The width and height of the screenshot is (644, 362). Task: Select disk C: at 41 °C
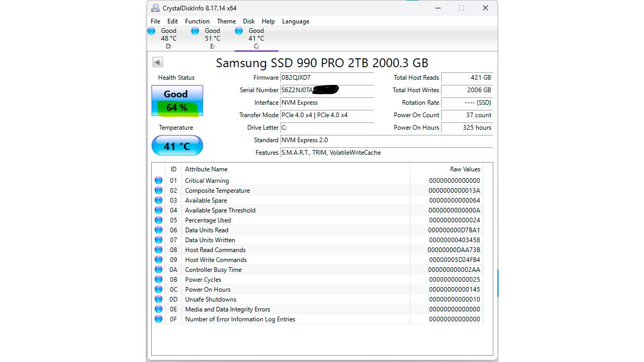(x=256, y=39)
